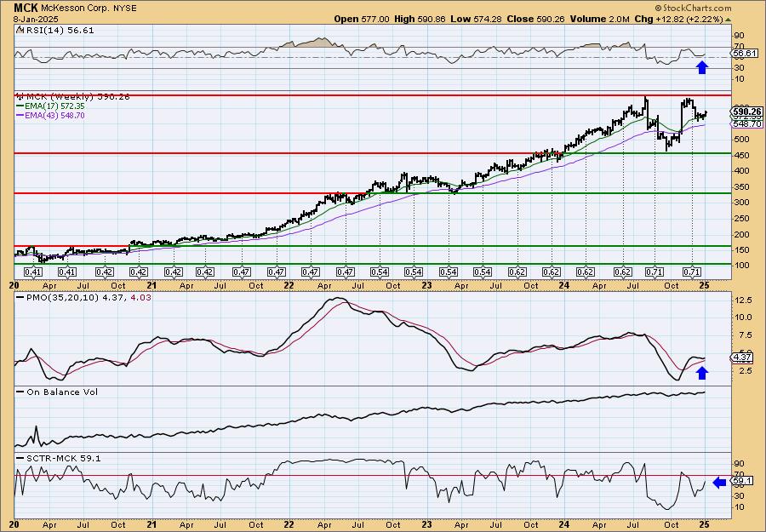Image resolution: width=766 pixels, height=532 pixels.
Task: Click the High 590.86 value
Action: pyautogui.click(x=420, y=19)
